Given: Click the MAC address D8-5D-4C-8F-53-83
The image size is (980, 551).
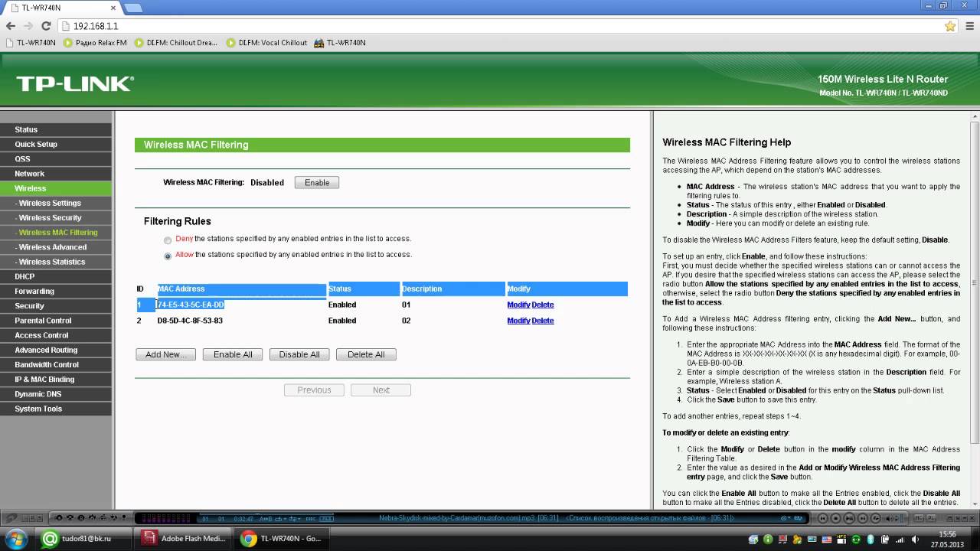Looking at the screenshot, I should (x=190, y=321).
